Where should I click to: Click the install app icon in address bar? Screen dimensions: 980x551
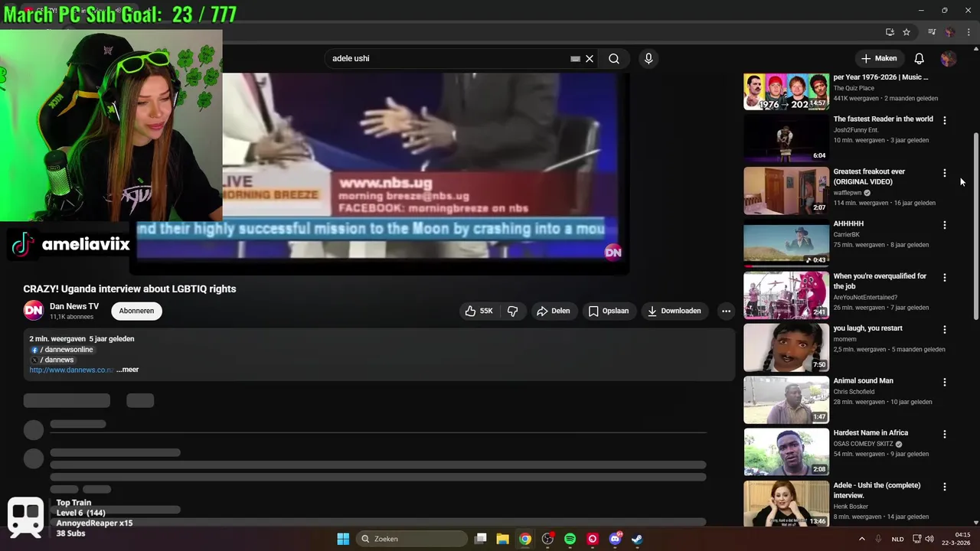click(890, 32)
